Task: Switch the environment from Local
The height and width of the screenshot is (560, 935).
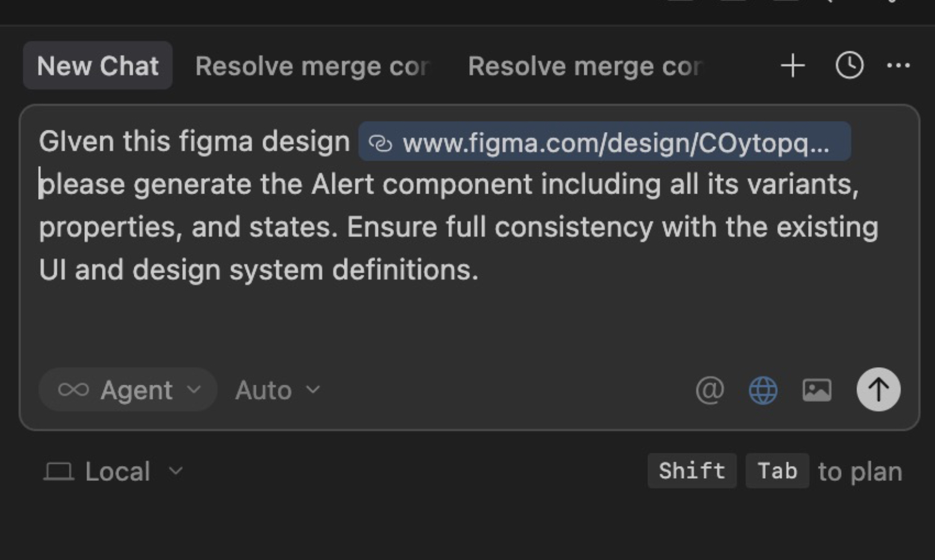Action: [x=114, y=471]
